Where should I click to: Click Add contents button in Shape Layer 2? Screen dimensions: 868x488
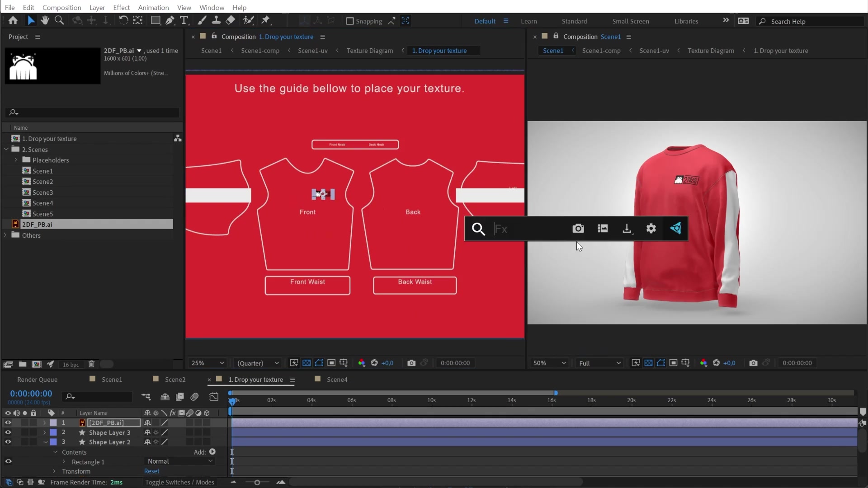212,452
